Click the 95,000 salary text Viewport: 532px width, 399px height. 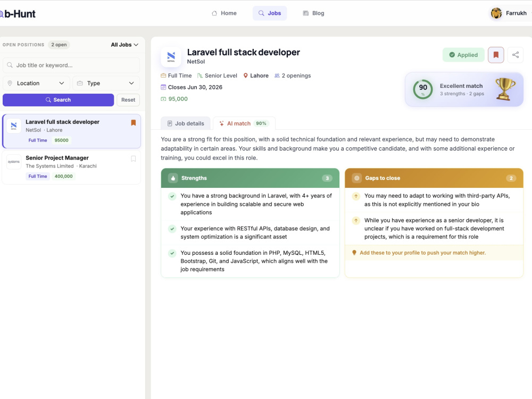click(178, 99)
